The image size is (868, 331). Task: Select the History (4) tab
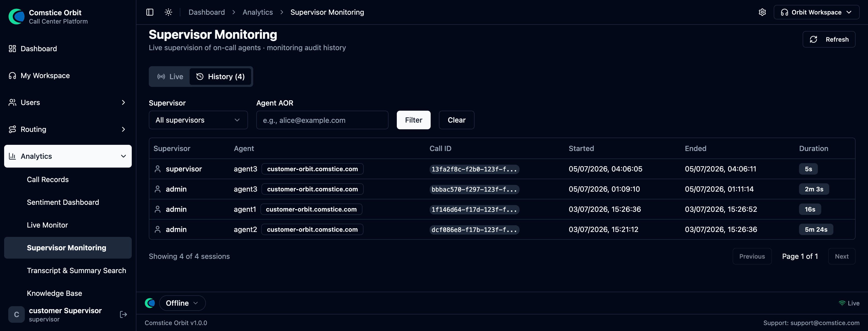tap(220, 77)
